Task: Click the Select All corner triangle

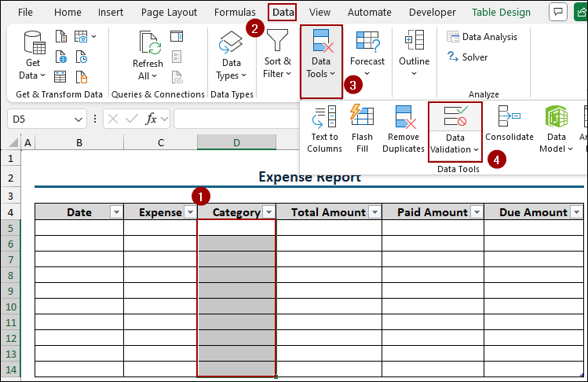Action: pyautogui.click(x=13, y=142)
